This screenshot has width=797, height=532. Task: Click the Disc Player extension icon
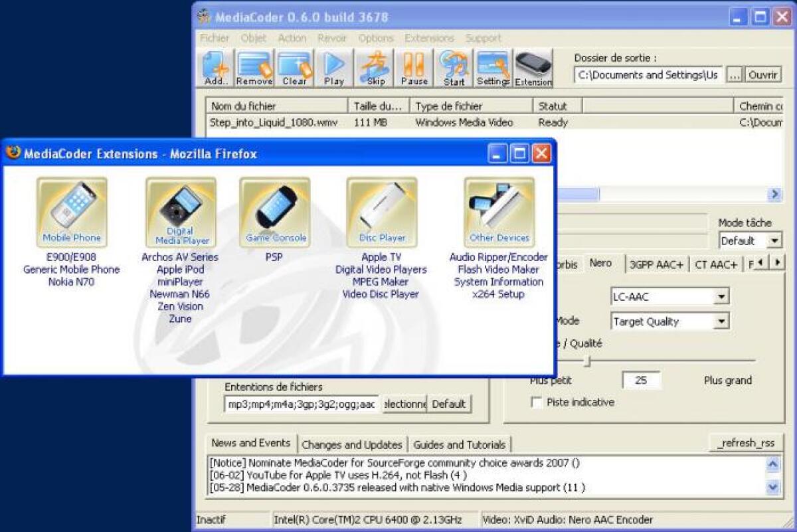pyautogui.click(x=381, y=211)
